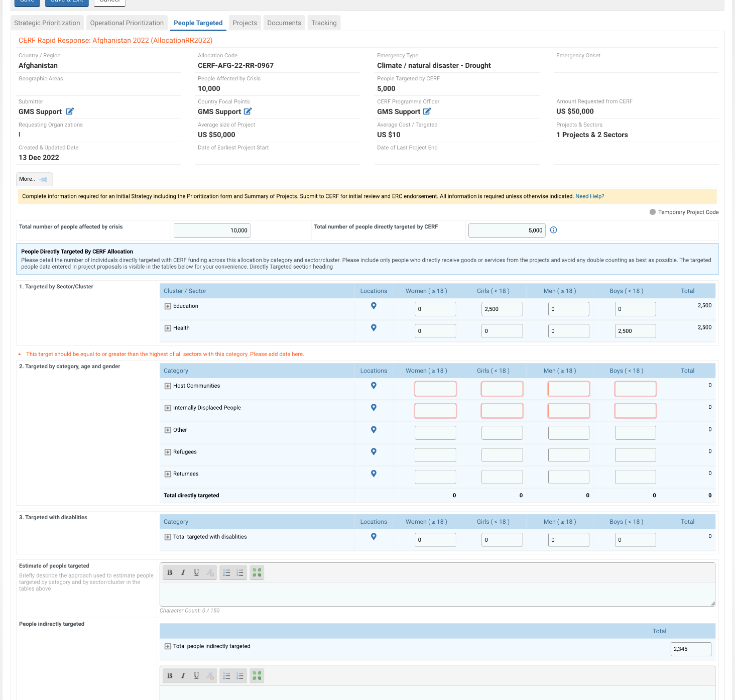Viewport: 735px width, 700px height.
Task: Open locations pin for Education sector
Action: [374, 306]
